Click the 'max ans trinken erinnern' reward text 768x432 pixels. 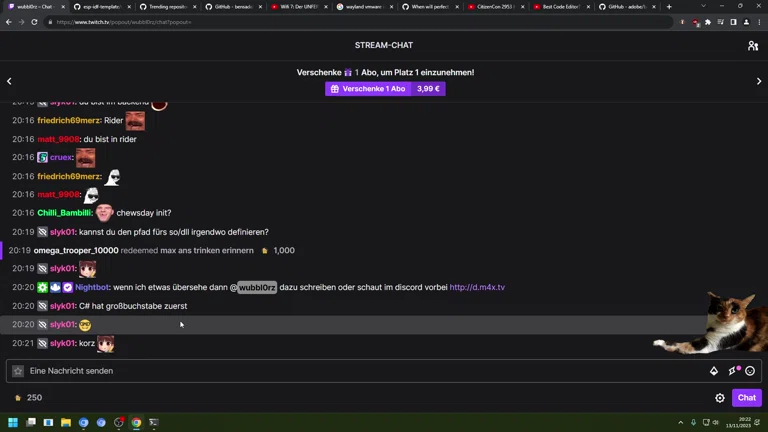click(x=207, y=250)
